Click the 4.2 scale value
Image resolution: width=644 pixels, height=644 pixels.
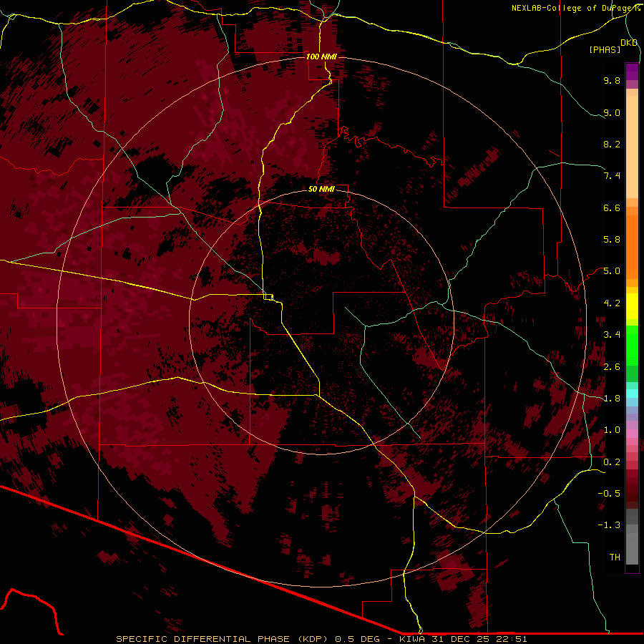(612, 303)
